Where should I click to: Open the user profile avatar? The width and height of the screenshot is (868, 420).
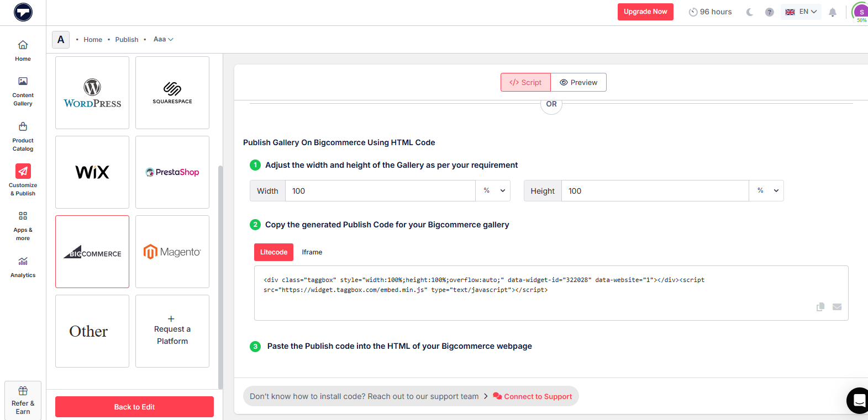(x=861, y=12)
